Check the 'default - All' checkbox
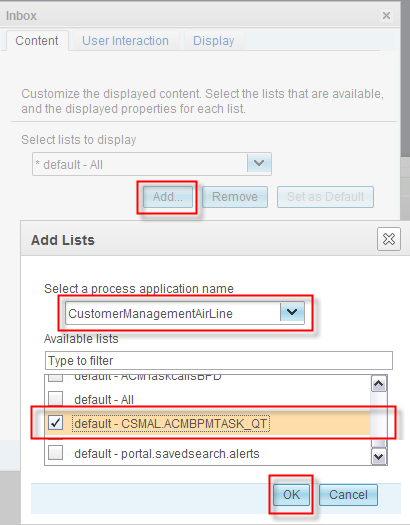 click(56, 399)
